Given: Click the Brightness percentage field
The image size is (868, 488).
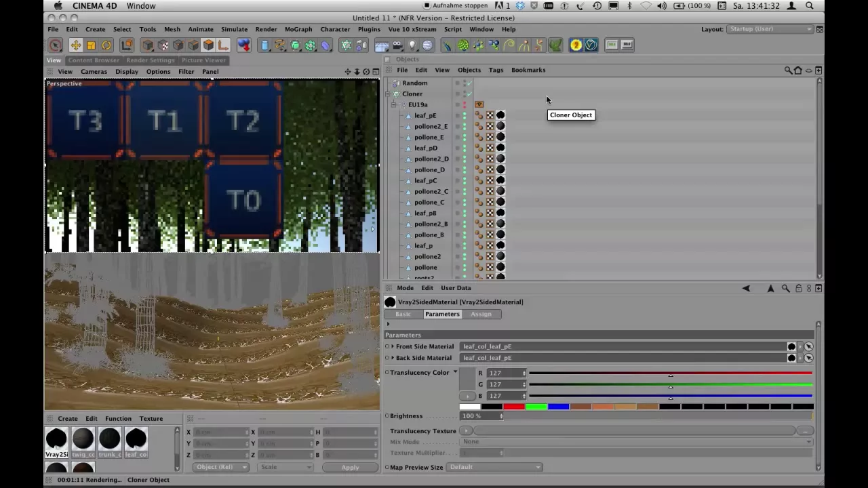Looking at the screenshot, I should coord(480,416).
